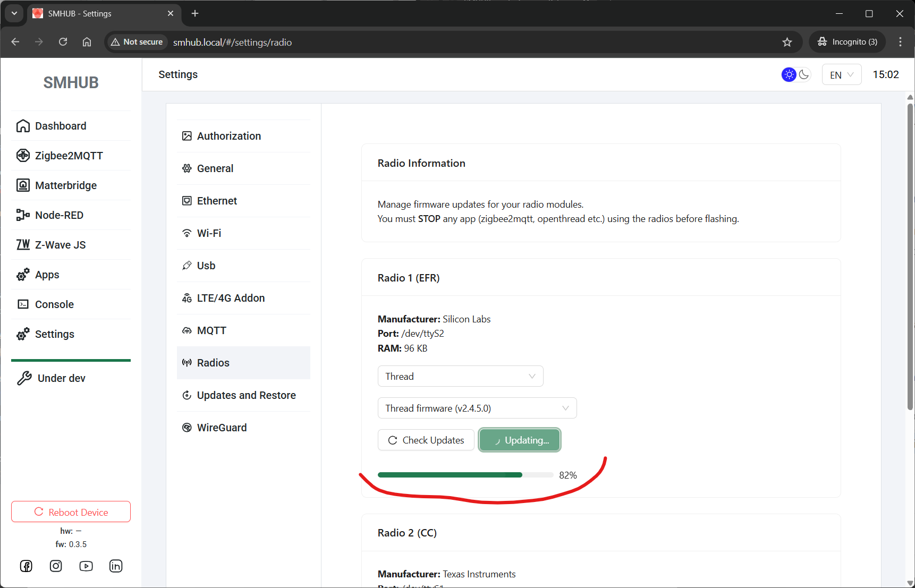The height and width of the screenshot is (588, 915).
Task: Expand the EN language dropdown
Action: [x=841, y=75]
